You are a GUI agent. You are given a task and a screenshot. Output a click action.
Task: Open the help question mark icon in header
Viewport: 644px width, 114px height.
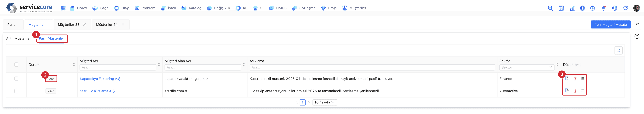pos(626,8)
